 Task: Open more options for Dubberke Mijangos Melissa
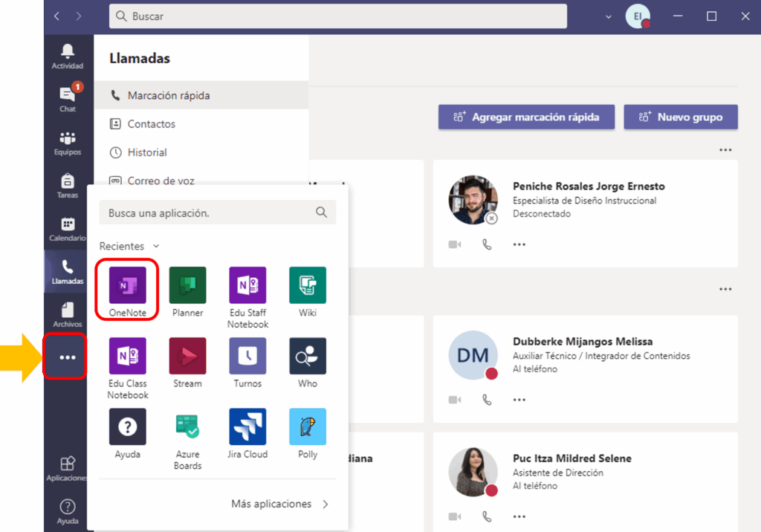519,400
